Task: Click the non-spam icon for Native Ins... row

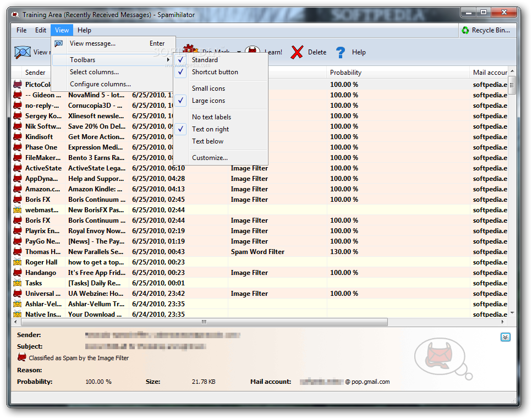Action: click(x=17, y=315)
